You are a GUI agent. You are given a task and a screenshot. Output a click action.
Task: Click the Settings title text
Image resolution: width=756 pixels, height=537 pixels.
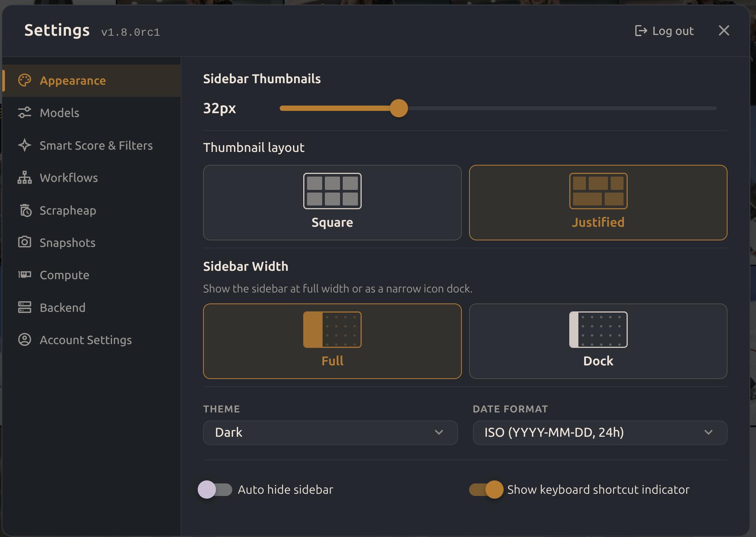57,30
